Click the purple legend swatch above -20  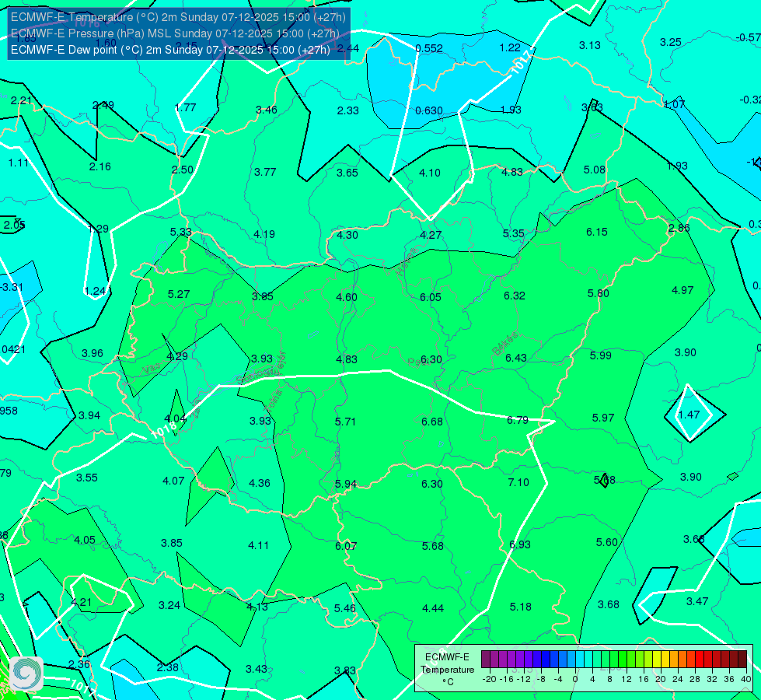point(486,660)
